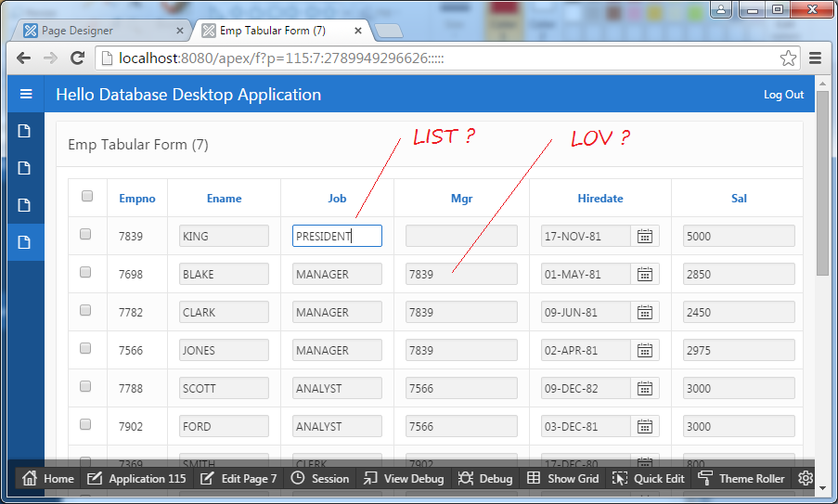Switch to the Page Designer tab
Viewport: 838px width, 504px height.
(x=100, y=31)
